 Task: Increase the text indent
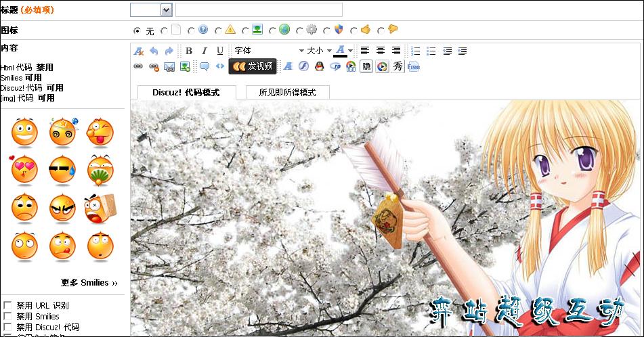tap(463, 51)
